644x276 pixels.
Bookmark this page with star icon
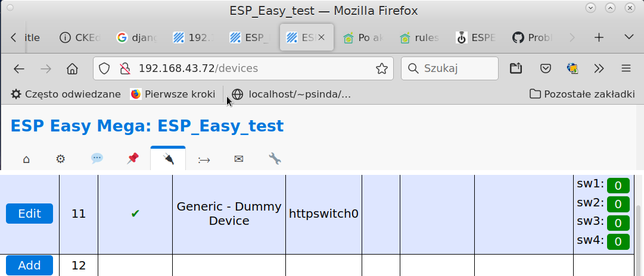381,68
